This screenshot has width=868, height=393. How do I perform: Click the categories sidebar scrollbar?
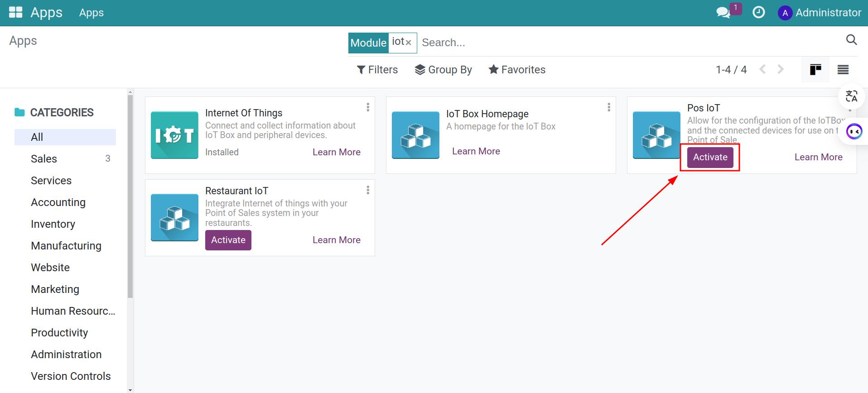(130, 196)
